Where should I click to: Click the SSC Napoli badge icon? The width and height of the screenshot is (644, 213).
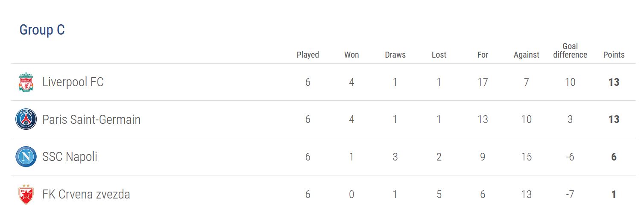pos(26,157)
